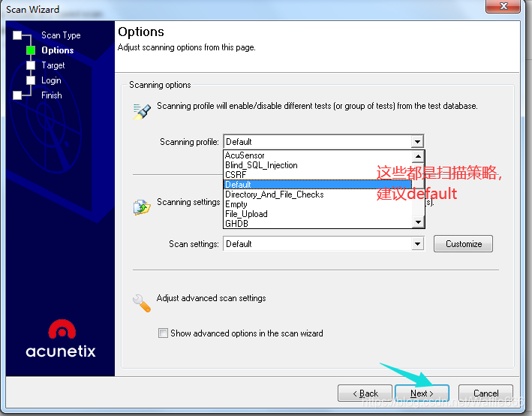This screenshot has width=532, height=416.
Task: Click profile list scroll up arrow
Action: pos(418,156)
